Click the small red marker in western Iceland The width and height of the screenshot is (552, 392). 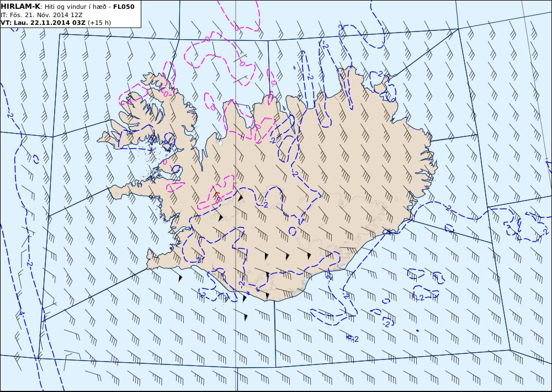click(217, 194)
